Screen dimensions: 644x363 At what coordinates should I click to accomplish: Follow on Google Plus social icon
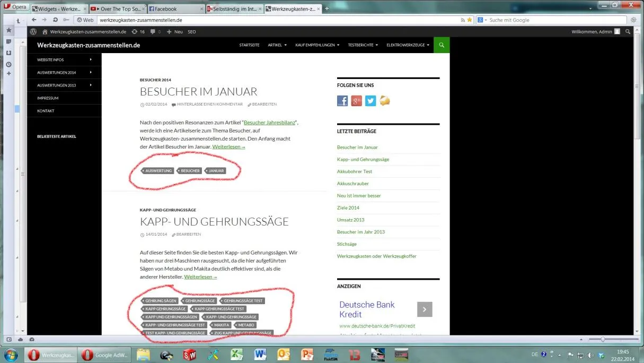[x=357, y=101]
